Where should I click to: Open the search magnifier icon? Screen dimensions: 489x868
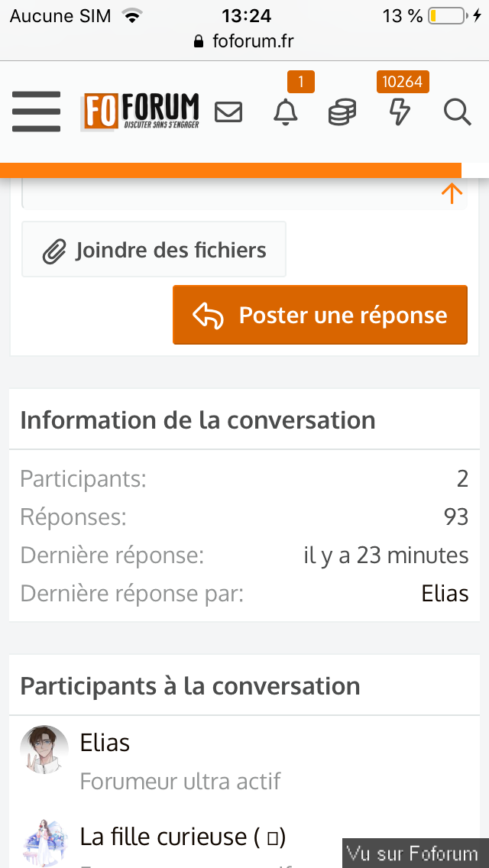tap(457, 113)
